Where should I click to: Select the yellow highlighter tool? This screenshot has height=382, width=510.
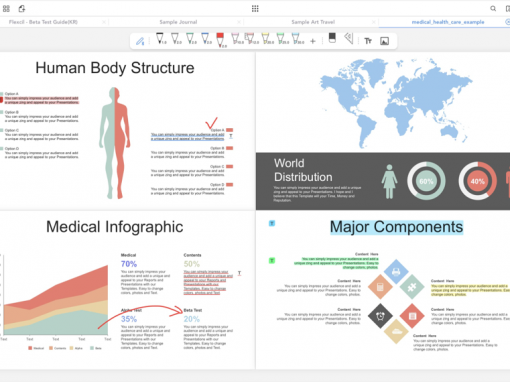[266, 39]
